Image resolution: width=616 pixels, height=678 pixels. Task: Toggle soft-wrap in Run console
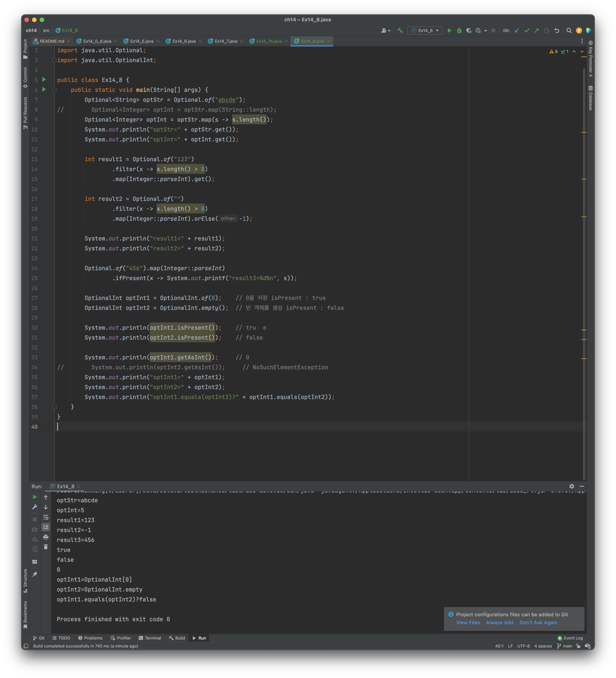pos(46,517)
